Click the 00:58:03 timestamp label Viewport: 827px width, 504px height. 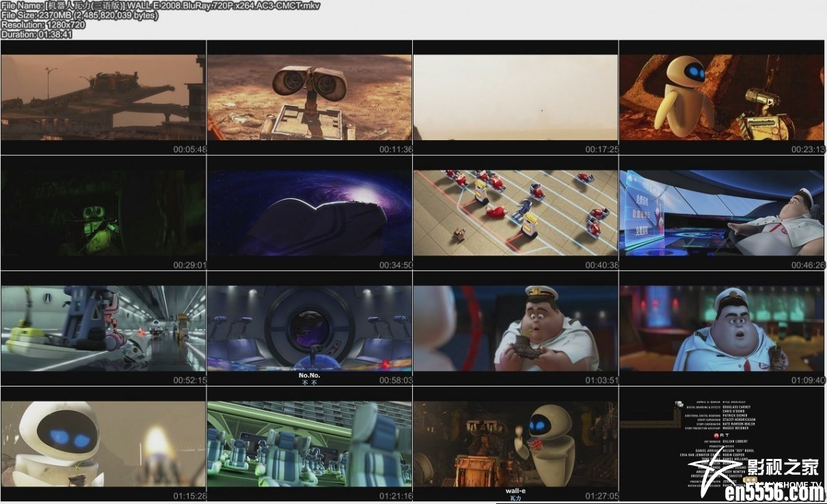click(396, 380)
